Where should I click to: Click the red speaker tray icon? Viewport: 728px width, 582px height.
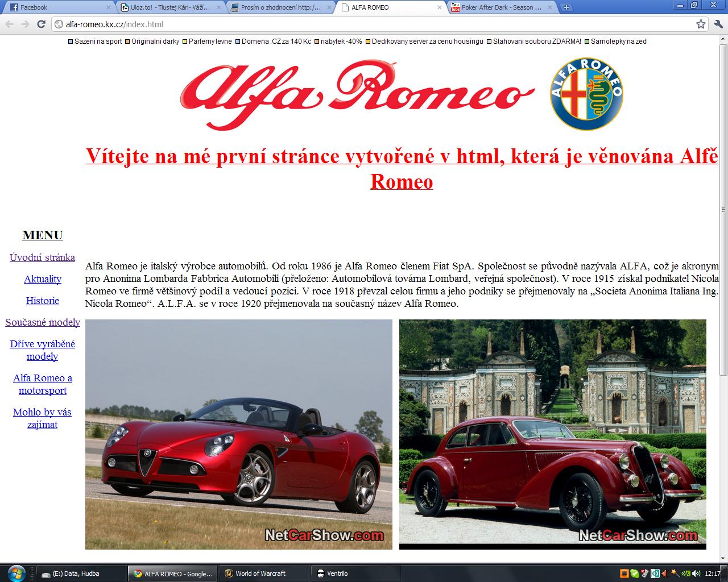664,573
